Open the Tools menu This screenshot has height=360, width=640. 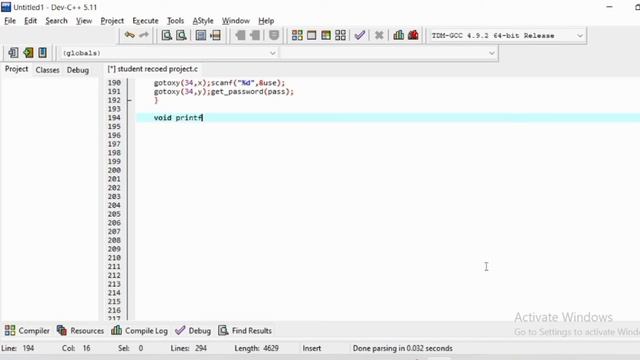(x=176, y=21)
